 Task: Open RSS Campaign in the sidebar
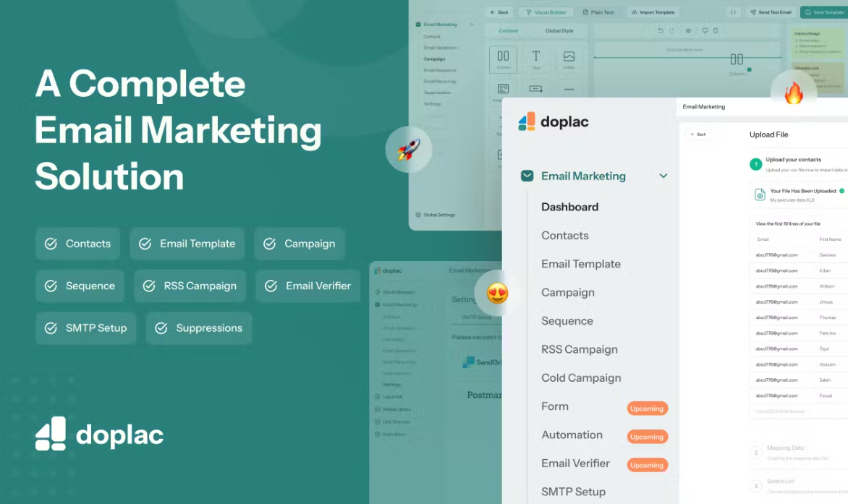point(580,349)
